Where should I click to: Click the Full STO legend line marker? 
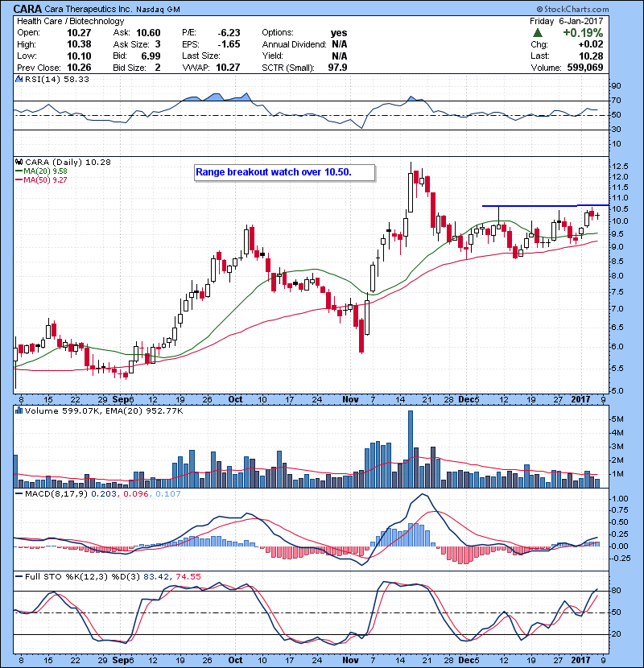[x=19, y=576]
